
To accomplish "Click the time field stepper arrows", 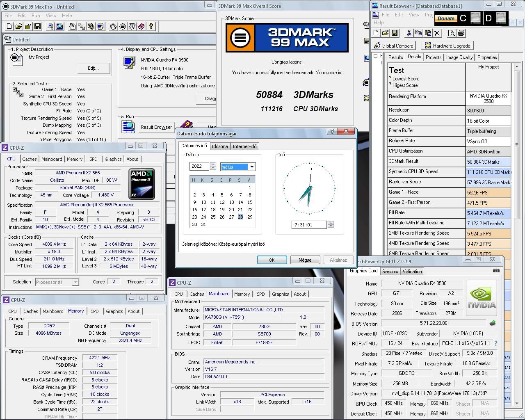I will [x=331, y=224].
